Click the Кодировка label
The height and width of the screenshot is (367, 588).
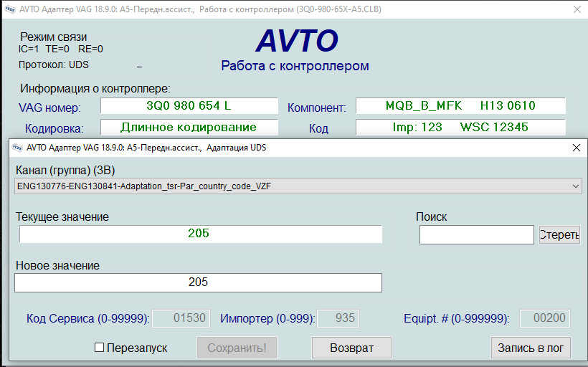pos(54,128)
